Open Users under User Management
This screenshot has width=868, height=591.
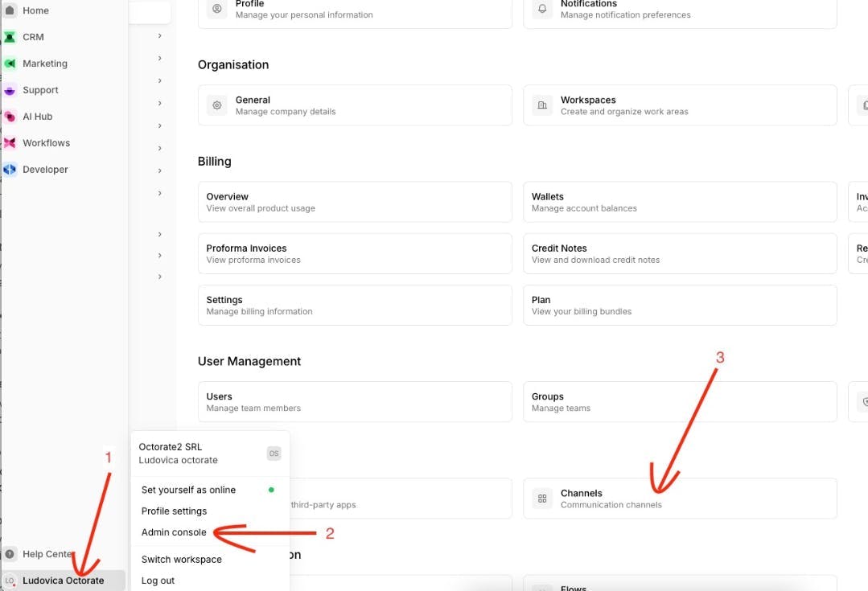[x=355, y=402]
